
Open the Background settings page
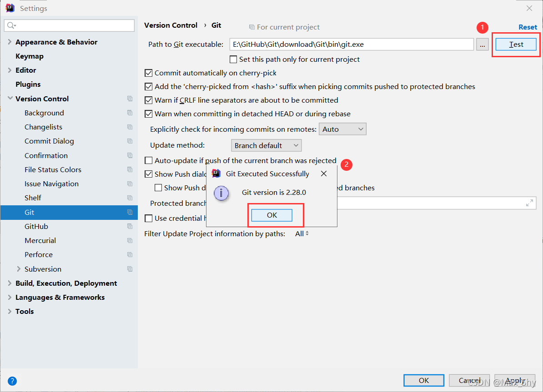(44, 113)
